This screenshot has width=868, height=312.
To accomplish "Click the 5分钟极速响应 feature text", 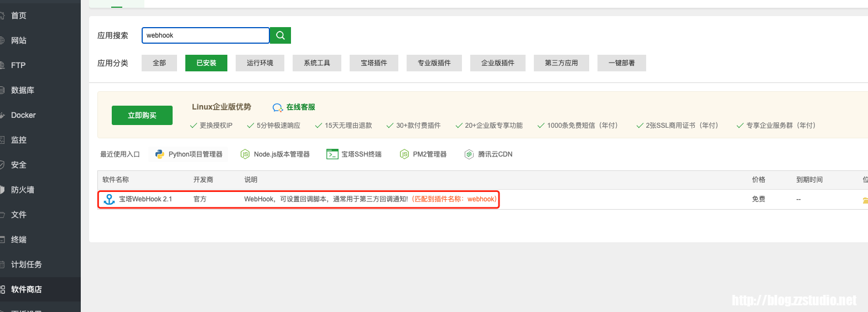I will [278, 126].
